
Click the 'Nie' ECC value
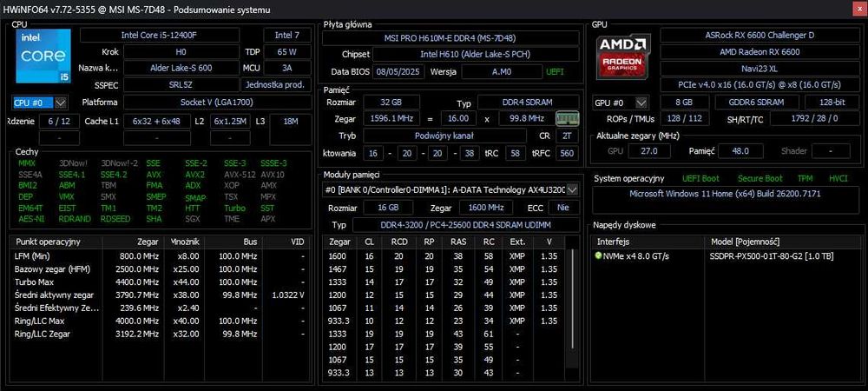563,208
